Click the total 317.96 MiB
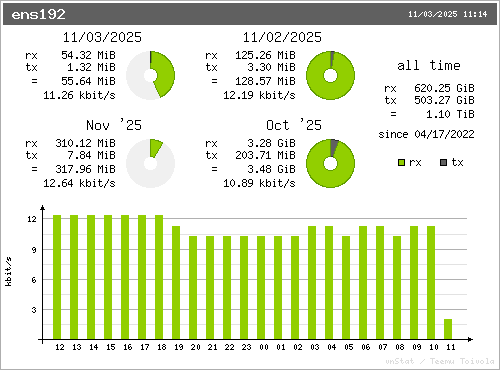 click(x=85, y=169)
